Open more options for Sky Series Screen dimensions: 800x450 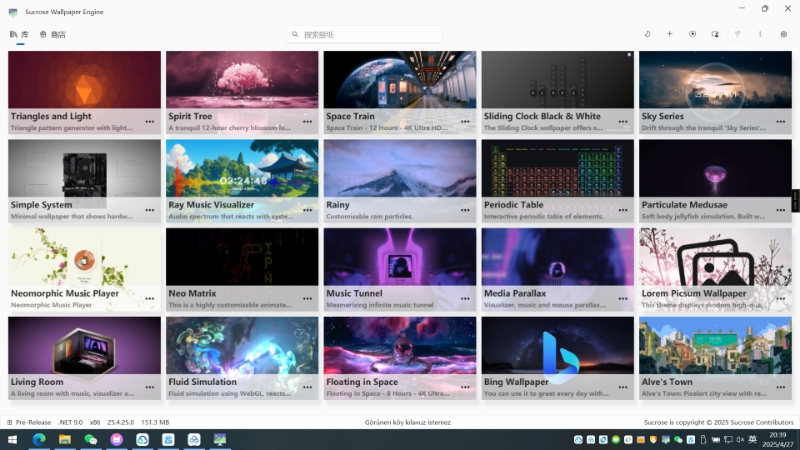tap(781, 121)
